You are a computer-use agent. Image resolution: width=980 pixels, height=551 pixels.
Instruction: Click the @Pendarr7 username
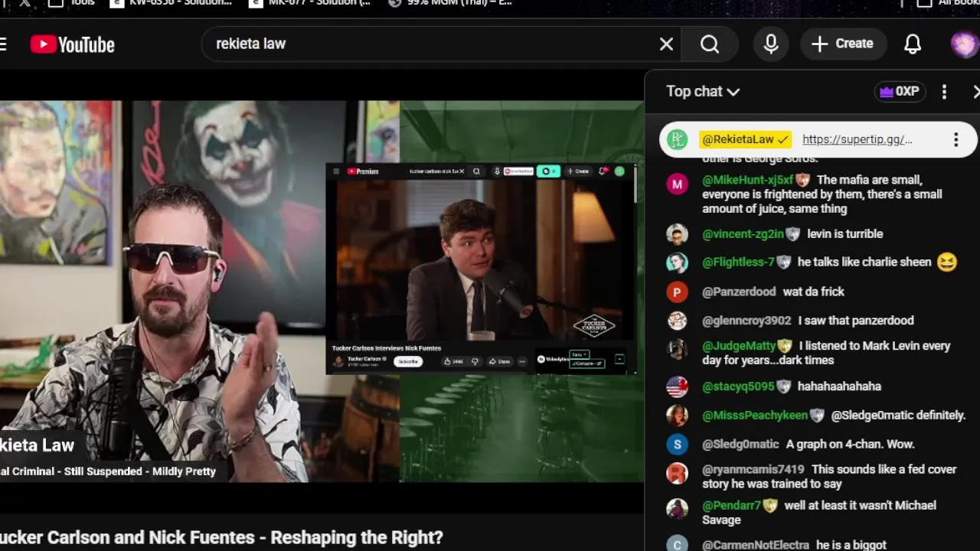click(731, 505)
